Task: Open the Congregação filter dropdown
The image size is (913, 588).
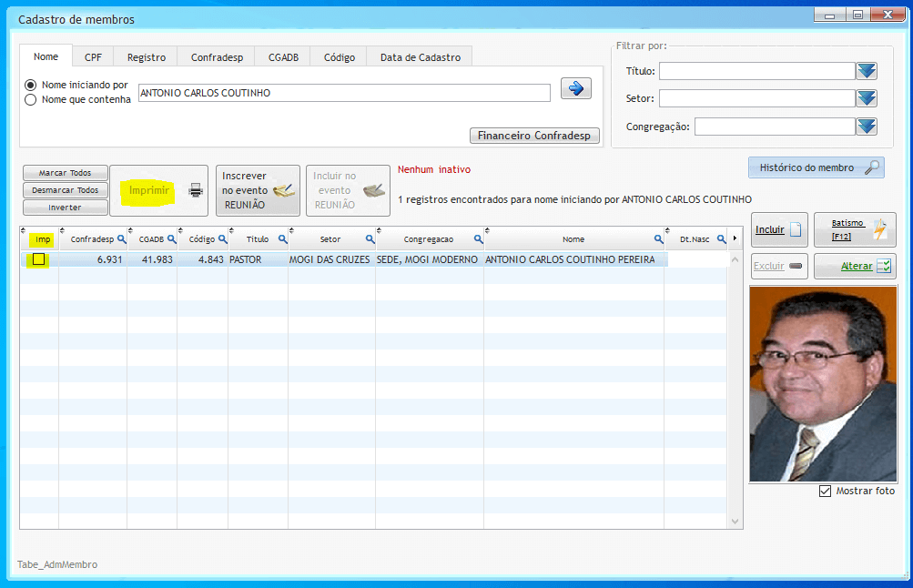Action: pos(866,127)
